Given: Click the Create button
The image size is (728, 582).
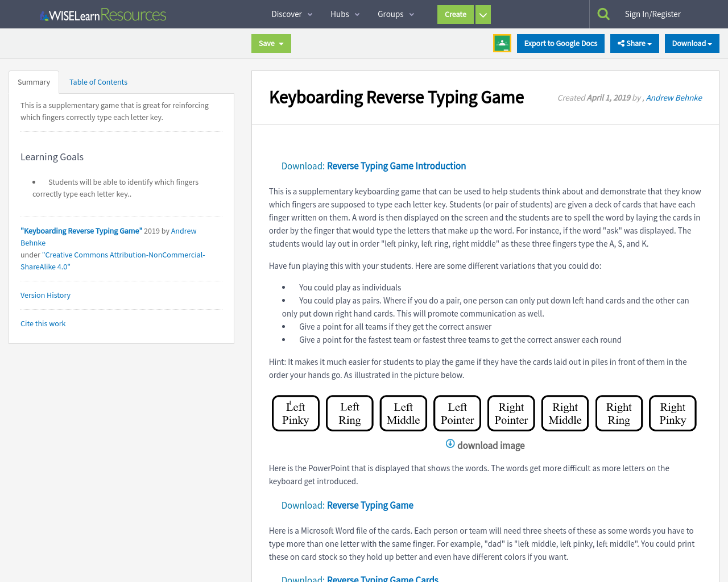Looking at the screenshot, I should click(455, 14).
